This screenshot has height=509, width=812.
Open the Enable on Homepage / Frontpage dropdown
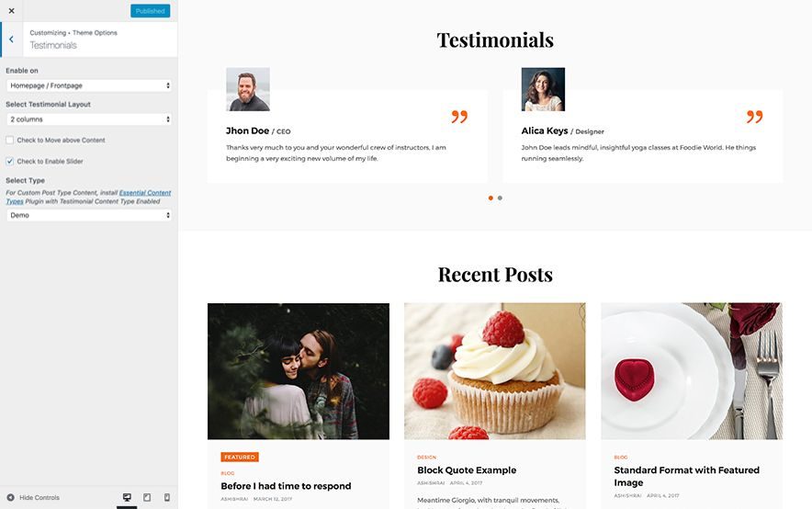(89, 85)
